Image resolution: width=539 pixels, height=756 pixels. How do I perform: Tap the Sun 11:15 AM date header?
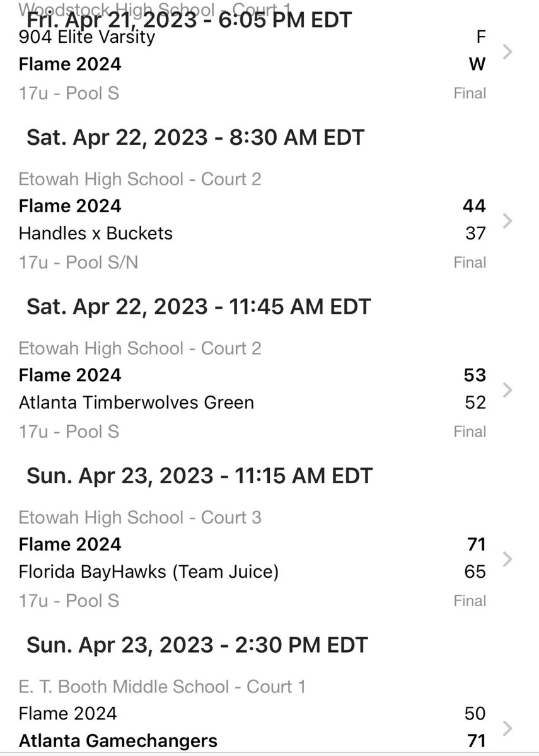[200, 476]
